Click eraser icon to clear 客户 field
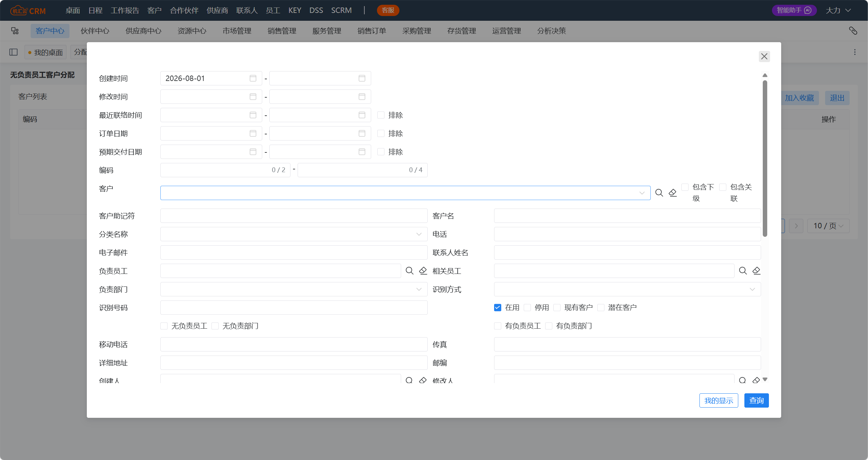Screen dimensions: 868x460 click(673, 193)
